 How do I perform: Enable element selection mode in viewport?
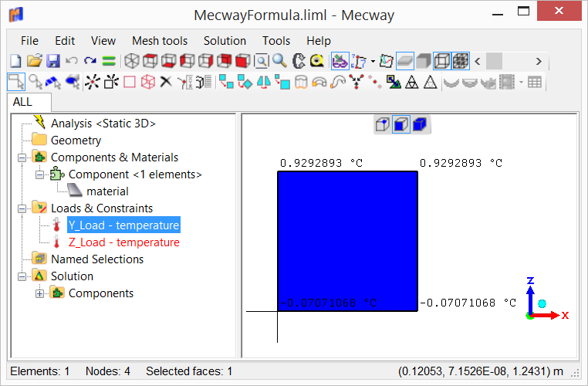click(x=420, y=124)
